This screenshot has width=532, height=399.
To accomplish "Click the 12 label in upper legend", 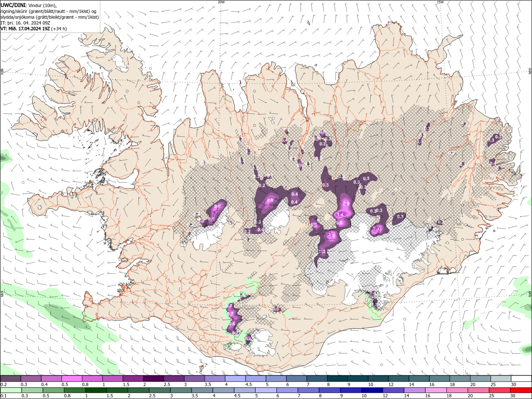I will pos(391,384).
